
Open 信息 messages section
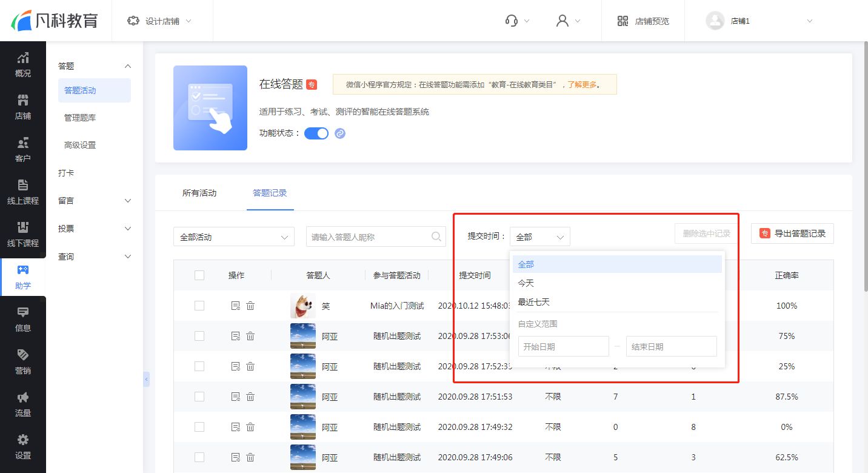[x=23, y=320]
